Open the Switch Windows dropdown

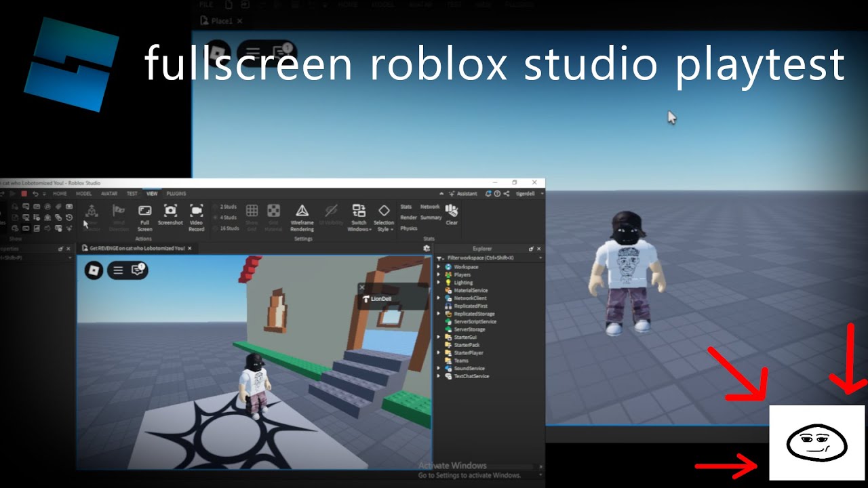pos(359,218)
